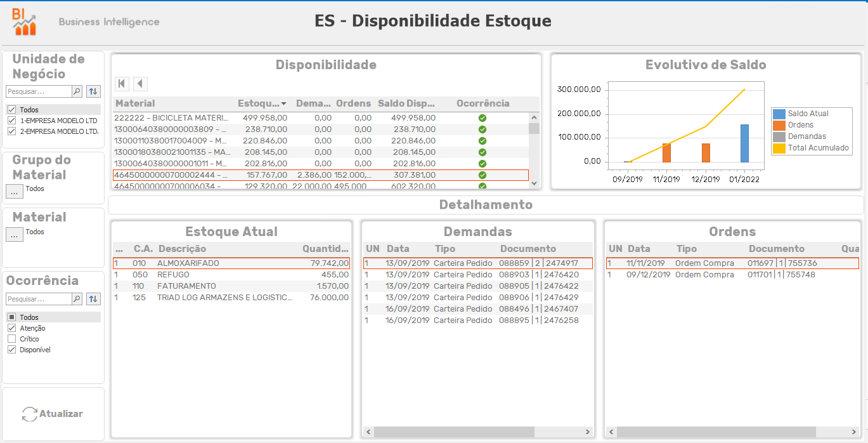Click Ocorrência search field

point(39,299)
